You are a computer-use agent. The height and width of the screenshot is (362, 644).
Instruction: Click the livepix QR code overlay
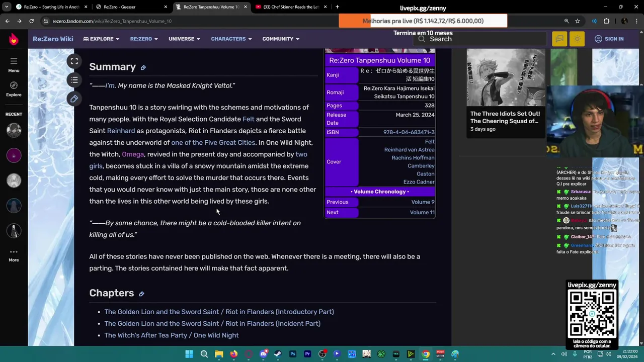point(592,314)
